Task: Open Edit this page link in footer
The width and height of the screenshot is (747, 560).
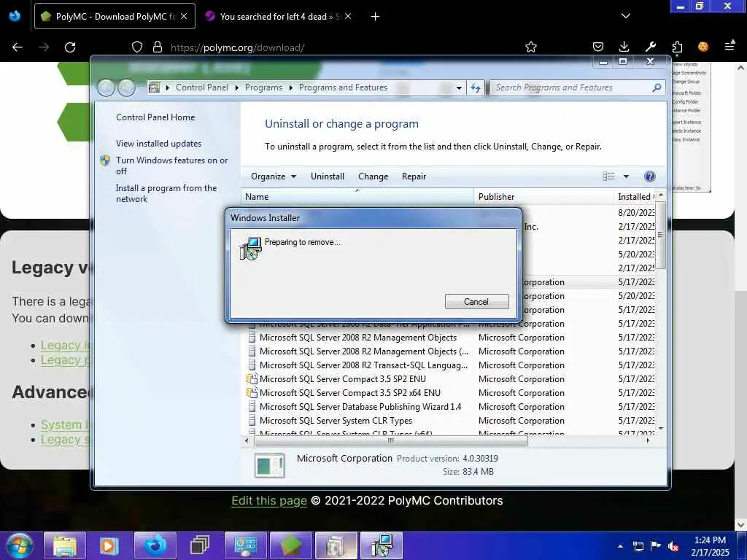Action: coord(269,500)
